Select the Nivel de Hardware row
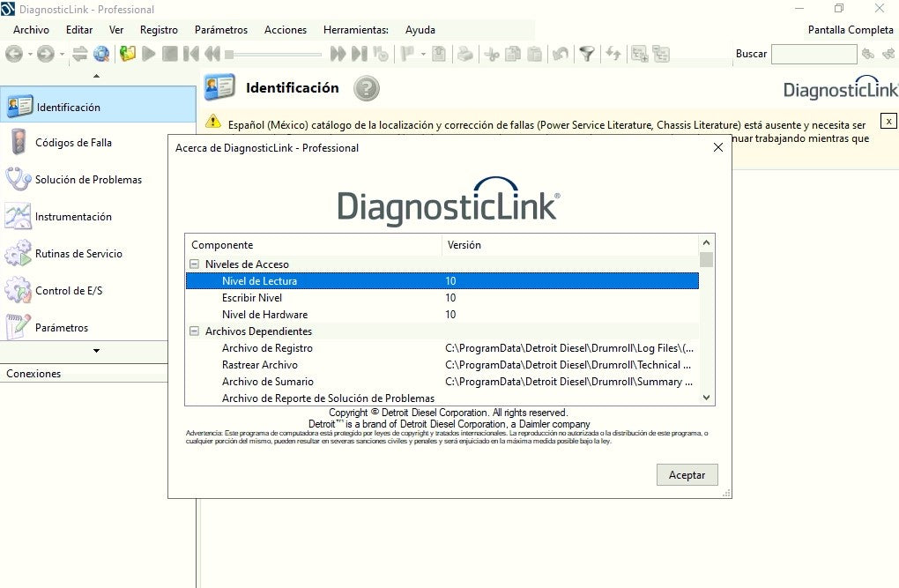Image resolution: width=899 pixels, height=588 pixels. 442,315
